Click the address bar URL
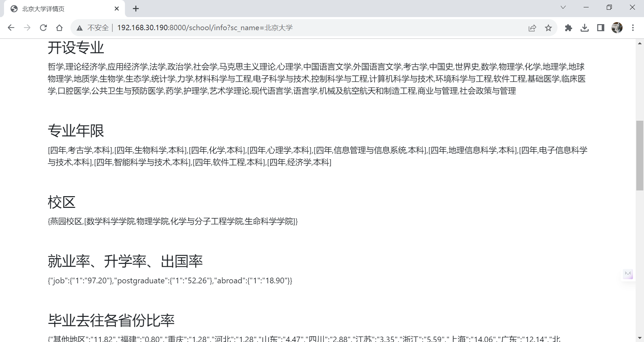The image size is (644, 342). [x=205, y=28]
